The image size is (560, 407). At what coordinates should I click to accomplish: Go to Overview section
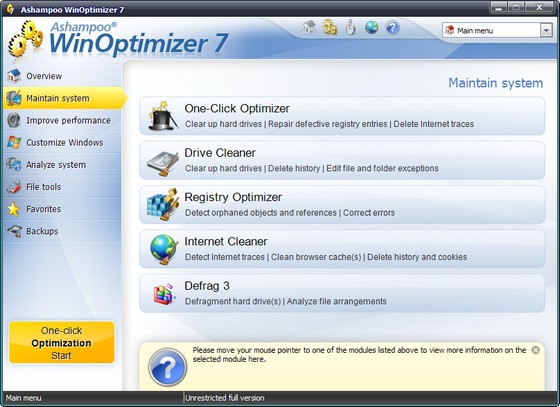(x=62, y=76)
